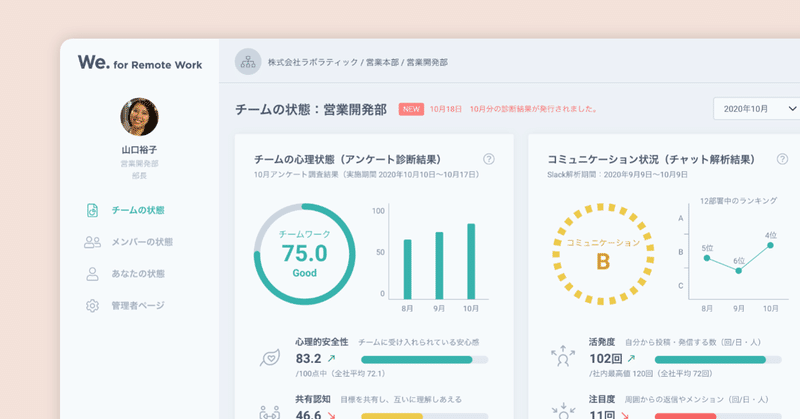
Task: Click 共有認知 yellow progress bar
Action: click(x=424, y=416)
